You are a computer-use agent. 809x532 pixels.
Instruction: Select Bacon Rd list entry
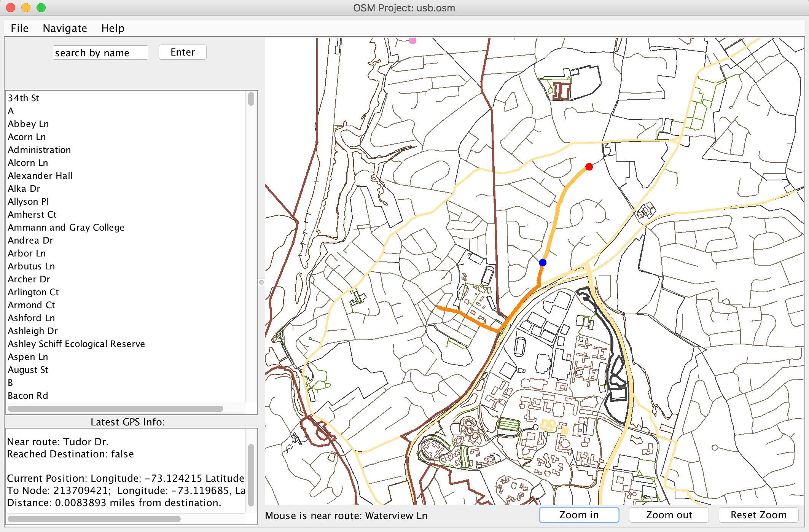point(28,395)
